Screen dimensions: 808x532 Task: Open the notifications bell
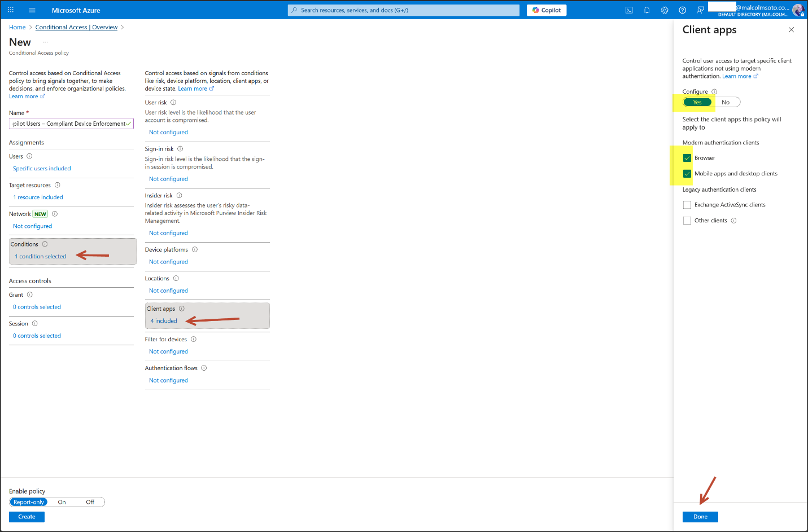tap(647, 10)
